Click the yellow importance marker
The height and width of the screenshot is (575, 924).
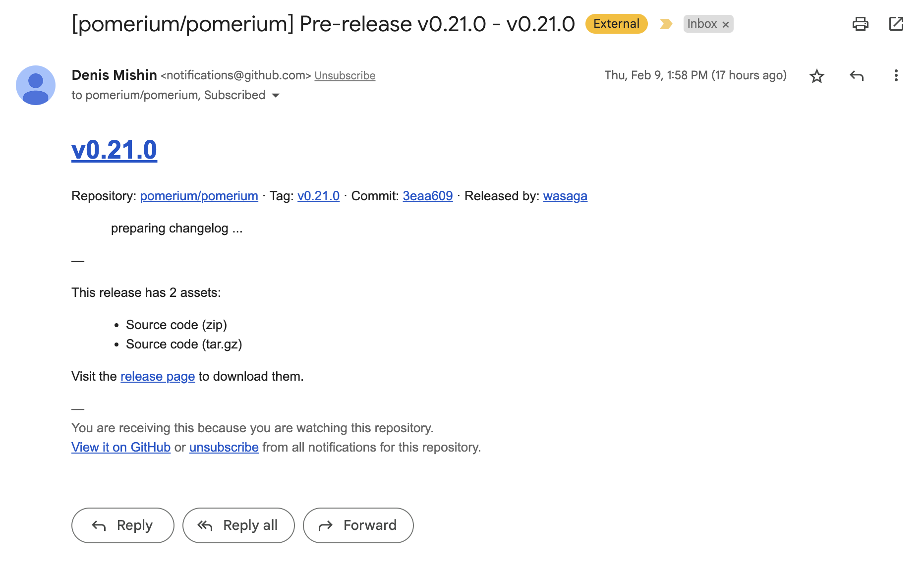pyautogui.click(x=665, y=23)
